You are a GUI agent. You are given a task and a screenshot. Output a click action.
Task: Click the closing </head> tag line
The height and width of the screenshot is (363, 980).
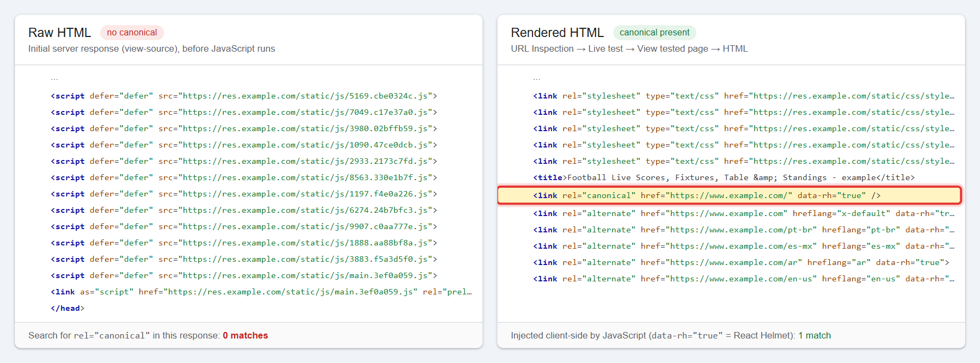pos(68,308)
